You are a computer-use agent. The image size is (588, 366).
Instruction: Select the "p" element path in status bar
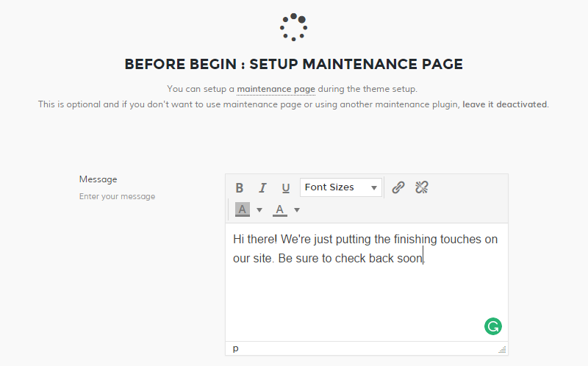tap(236, 348)
